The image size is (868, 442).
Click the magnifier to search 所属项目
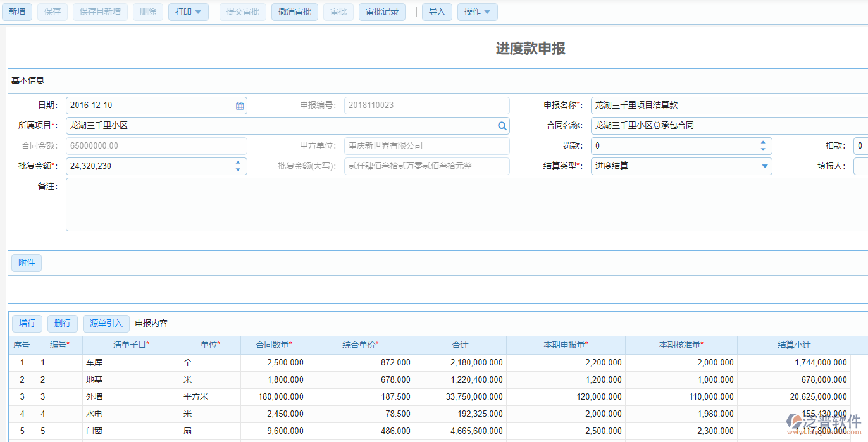pos(502,125)
